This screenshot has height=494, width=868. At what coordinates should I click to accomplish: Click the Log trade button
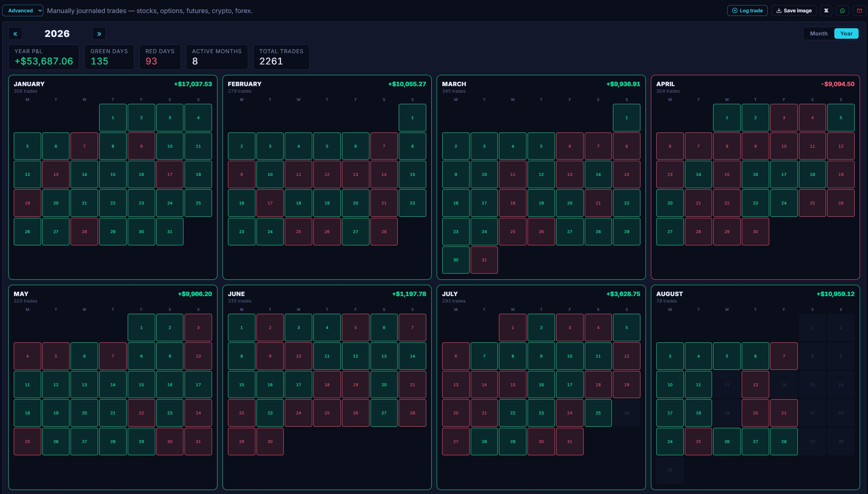click(747, 10)
